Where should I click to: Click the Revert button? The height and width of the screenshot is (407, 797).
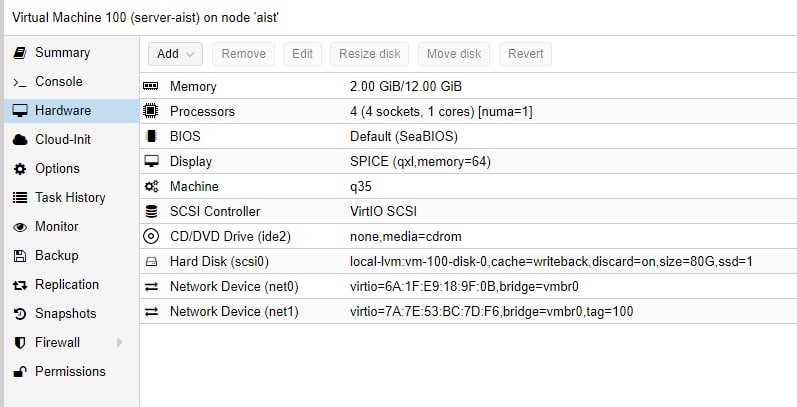tap(526, 54)
